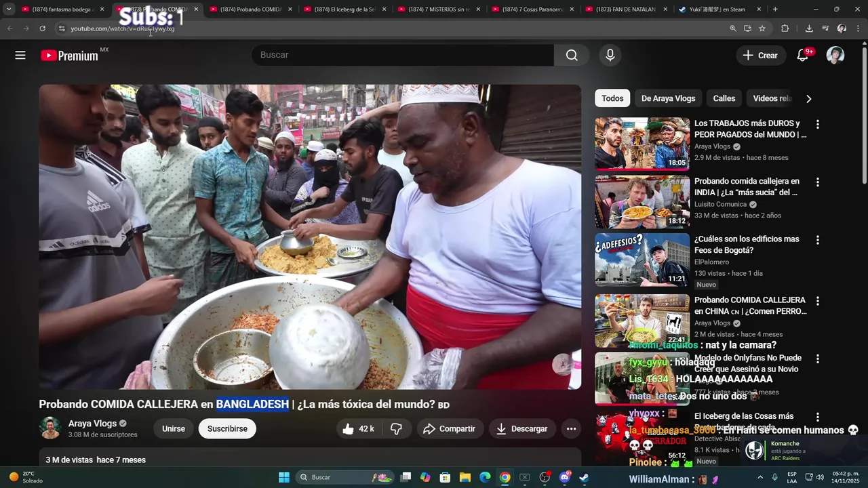Open Discord from the taskbar

564,477
